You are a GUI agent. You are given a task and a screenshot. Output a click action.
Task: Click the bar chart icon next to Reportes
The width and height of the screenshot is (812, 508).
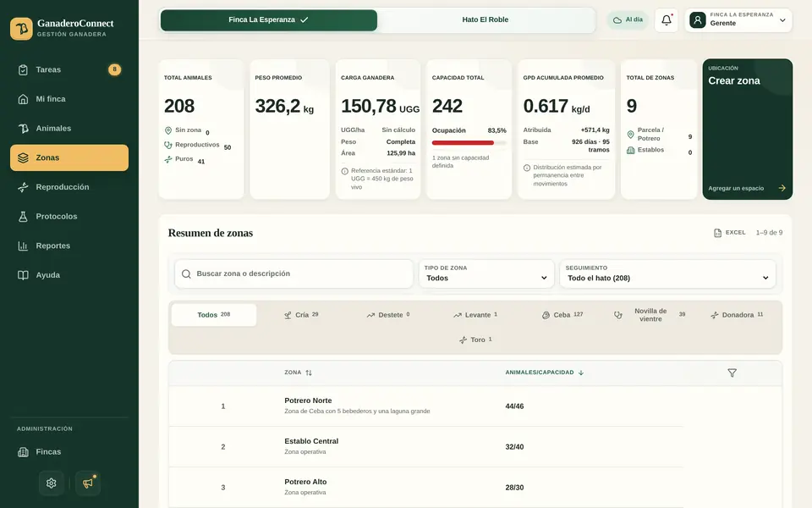coord(23,246)
